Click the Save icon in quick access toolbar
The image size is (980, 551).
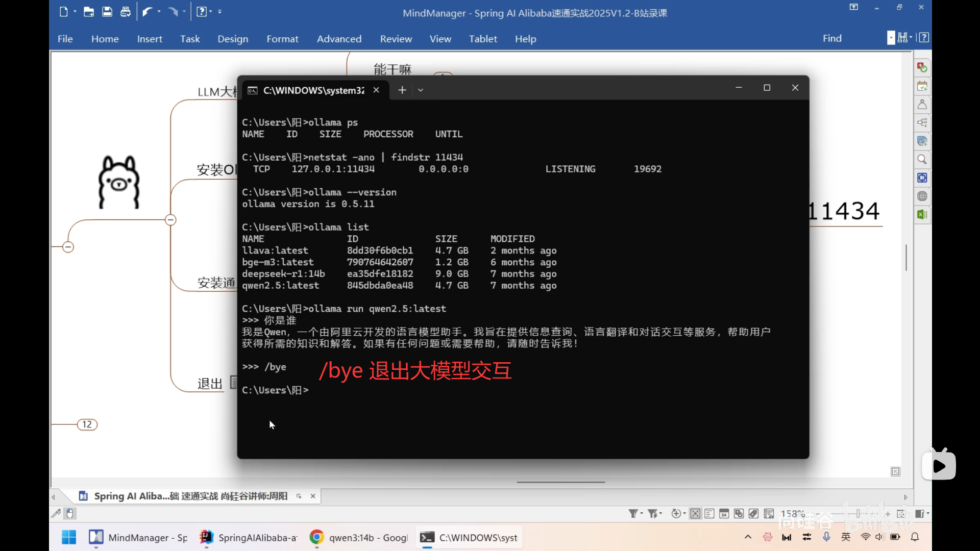point(107,12)
